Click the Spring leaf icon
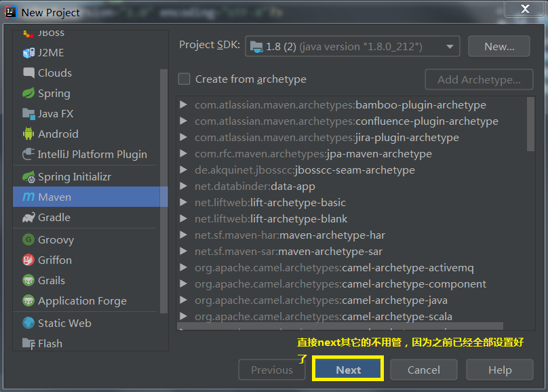 coord(28,94)
